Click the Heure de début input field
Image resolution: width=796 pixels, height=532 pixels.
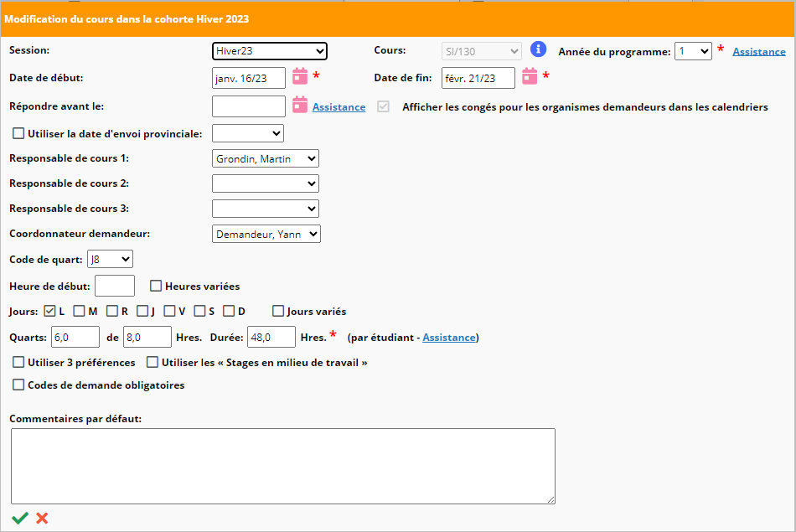click(x=115, y=286)
